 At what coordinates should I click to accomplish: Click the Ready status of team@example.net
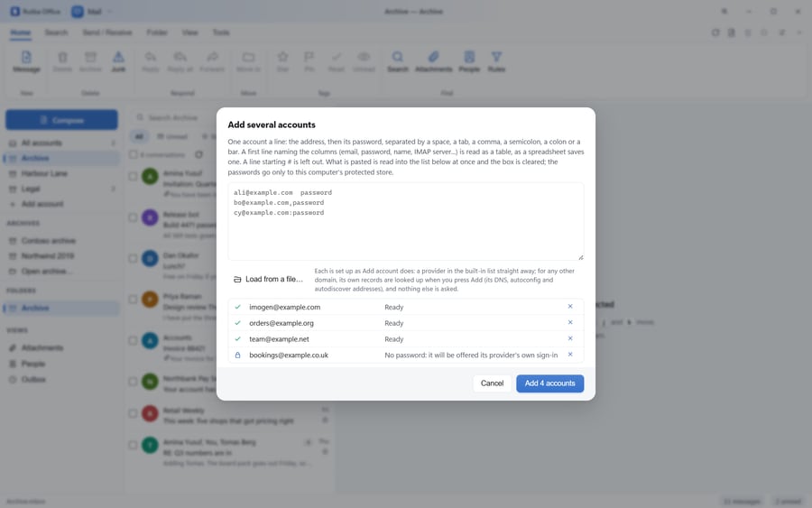click(394, 339)
